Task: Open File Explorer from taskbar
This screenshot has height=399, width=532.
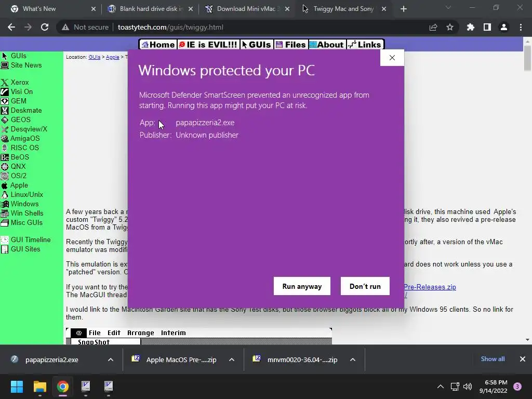Action: click(39, 387)
